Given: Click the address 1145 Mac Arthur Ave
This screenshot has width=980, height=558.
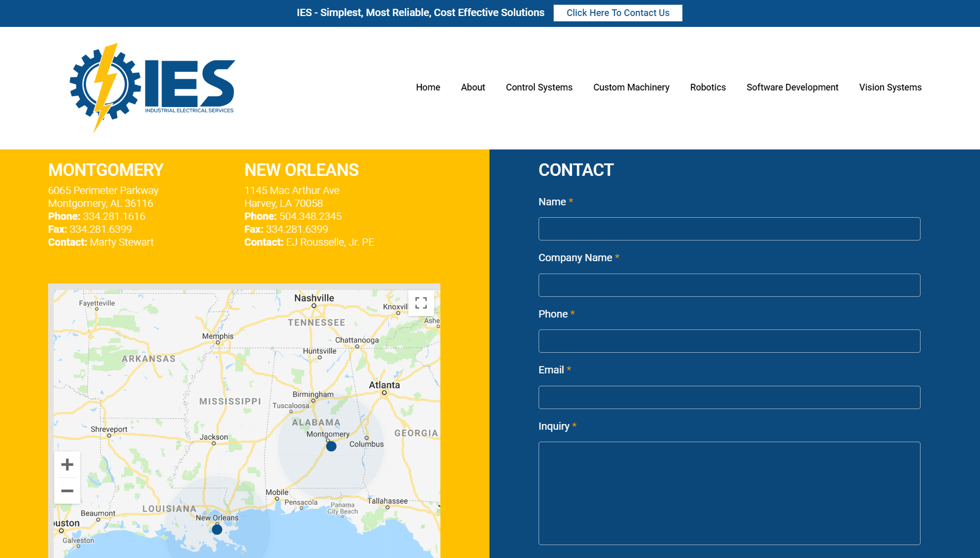Looking at the screenshot, I should 292,190.
